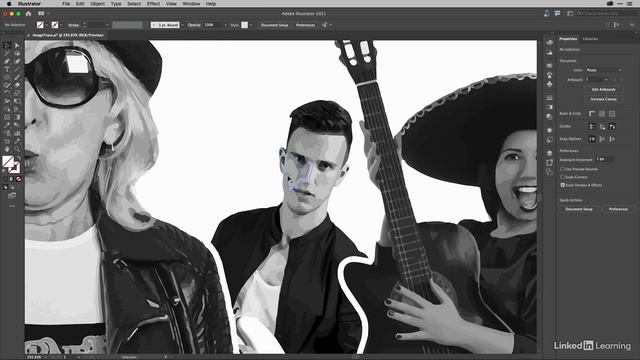Viewport: 640px width, 360px height.
Task: Open the Gradient panel icon in dock
Action: click(x=549, y=107)
